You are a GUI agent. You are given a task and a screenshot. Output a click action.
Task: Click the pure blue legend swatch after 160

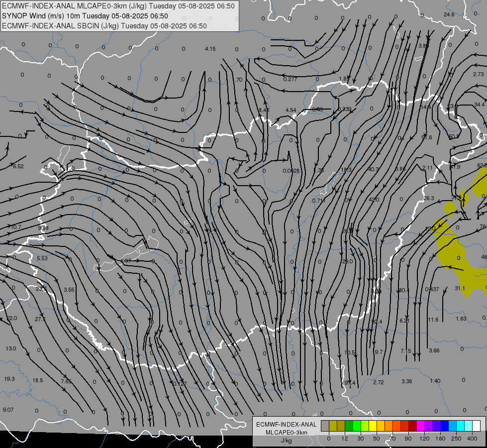pyautogui.click(x=444, y=426)
